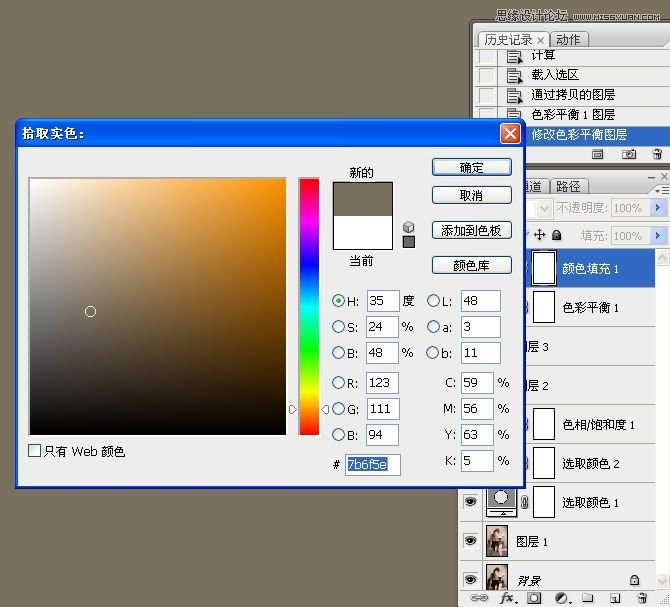Click the 取消 button
Screen dimensions: 670x607
click(472, 195)
